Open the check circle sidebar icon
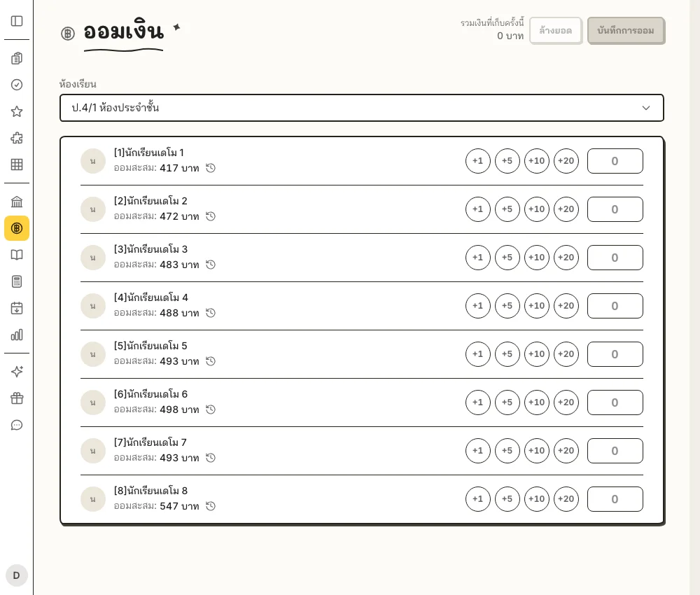 17,85
